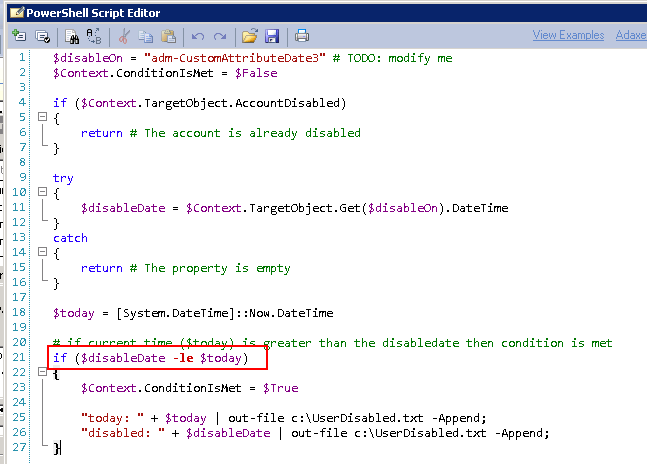647x464 pixels.
Task: Click ""disabled: "" string on line 26
Action: 123,433
